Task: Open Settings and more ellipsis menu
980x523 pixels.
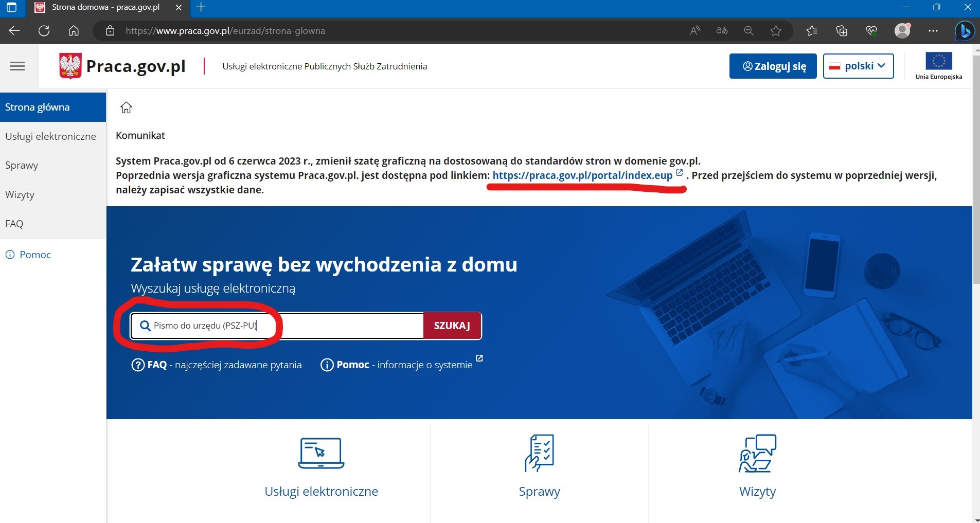Action: pyautogui.click(x=933, y=31)
